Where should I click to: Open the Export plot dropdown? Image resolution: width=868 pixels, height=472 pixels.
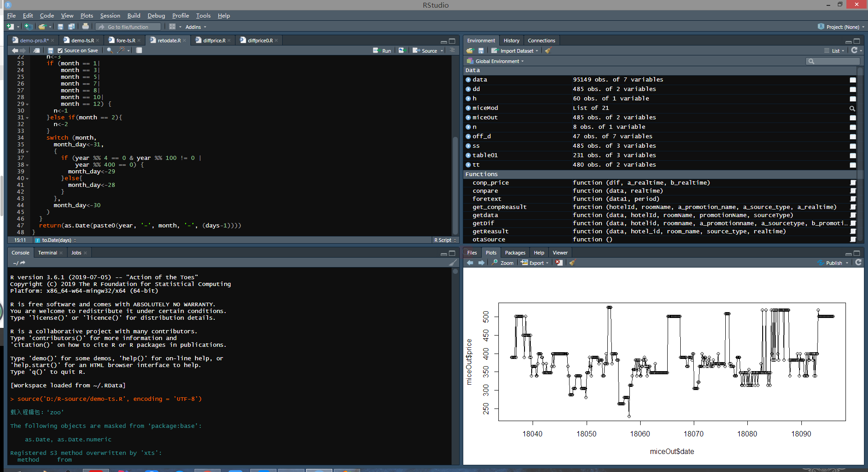[x=535, y=263]
